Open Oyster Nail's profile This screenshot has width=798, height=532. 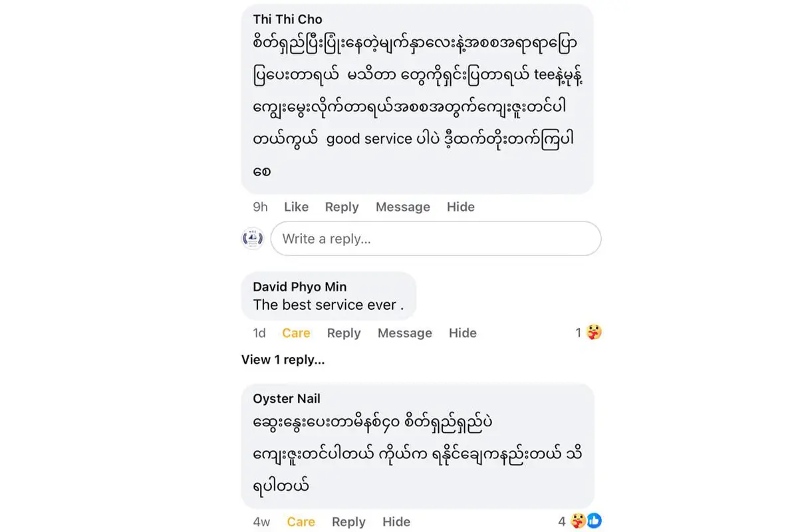(x=286, y=398)
